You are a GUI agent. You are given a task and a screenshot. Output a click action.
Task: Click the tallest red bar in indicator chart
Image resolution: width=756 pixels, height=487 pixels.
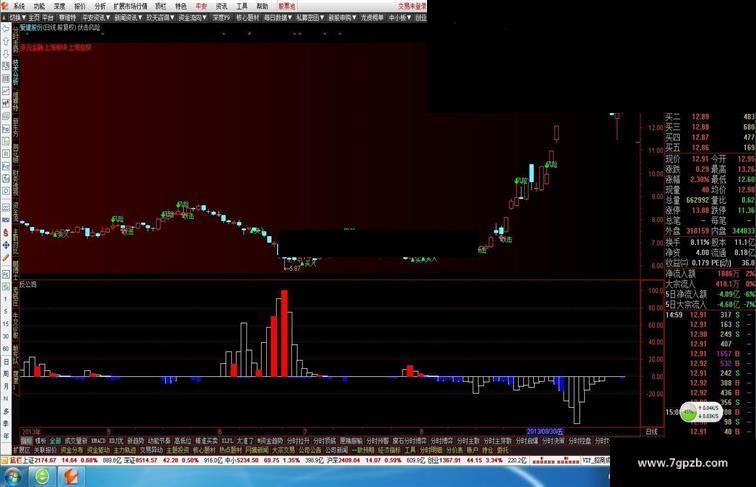tap(284, 333)
